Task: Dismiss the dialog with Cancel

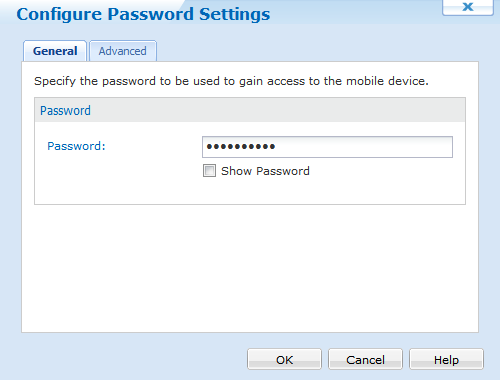Action: pyautogui.click(x=365, y=359)
